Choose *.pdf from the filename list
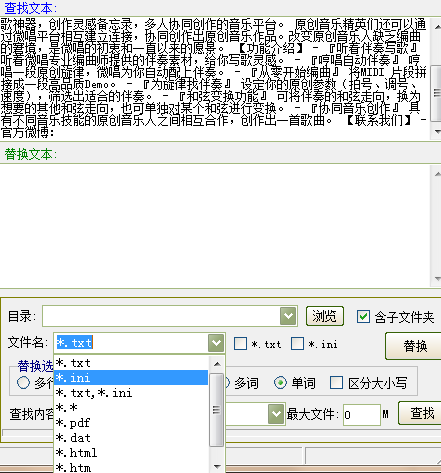The height and width of the screenshot is (473, 441). (x=131, y=423)
